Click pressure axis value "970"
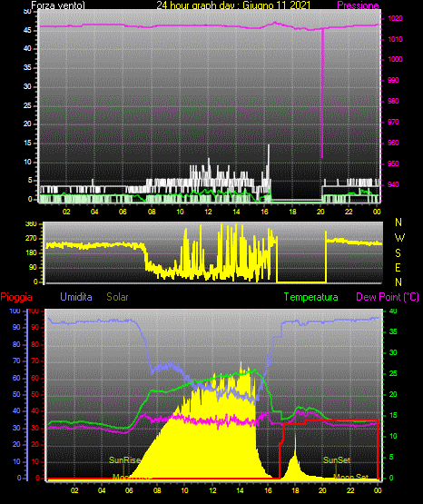 click(x=393, y=122)
